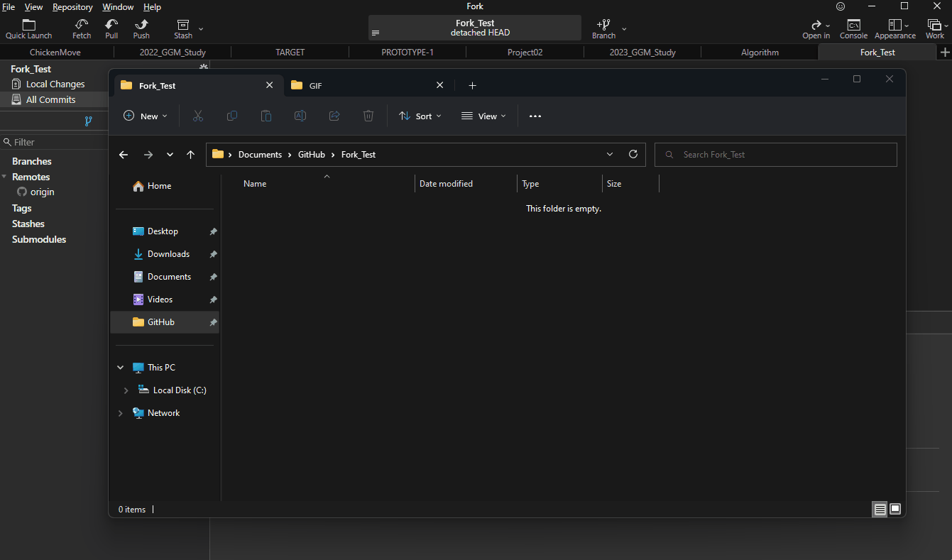Switch to the Algorithm repository tab
Image resolution: width=952 pixels, height=560 pixels.
pos(760,53)
